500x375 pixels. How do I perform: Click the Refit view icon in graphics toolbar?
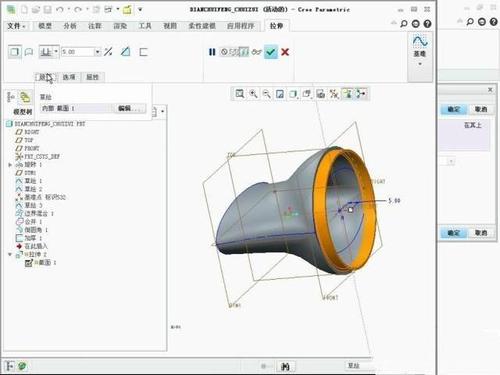tap(239, 94)
